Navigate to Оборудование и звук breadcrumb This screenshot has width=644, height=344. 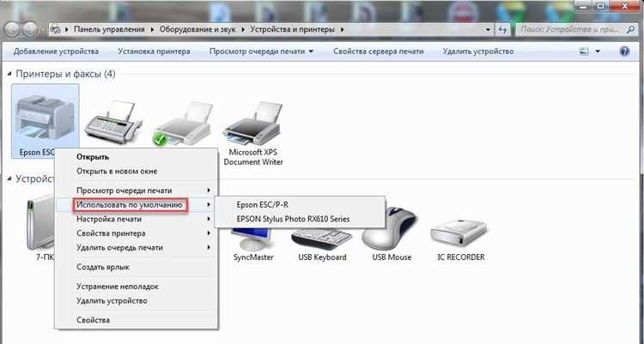point(197,29)
